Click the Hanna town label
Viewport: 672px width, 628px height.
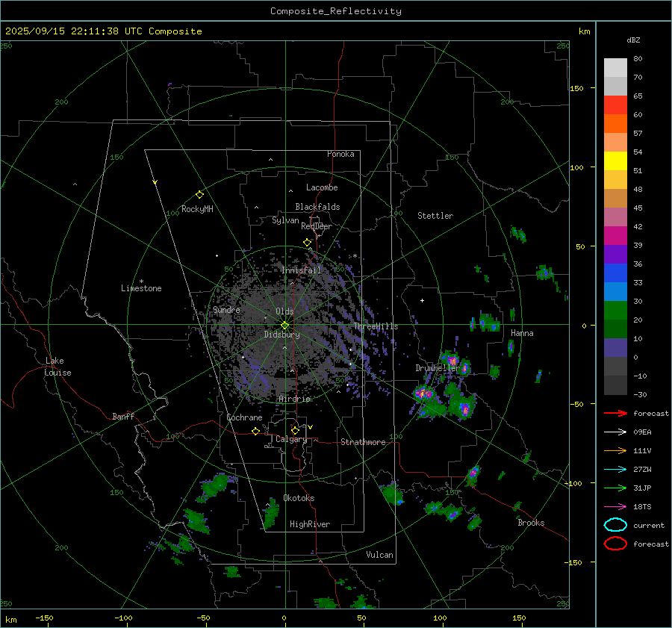pyautogui.click(x=522, y=333)
